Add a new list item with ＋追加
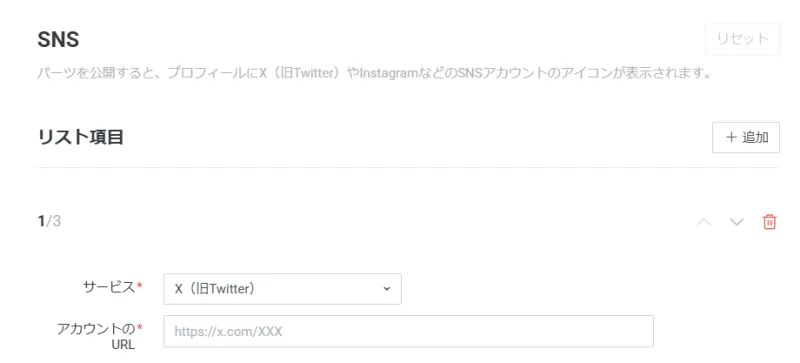 [746, 137]
